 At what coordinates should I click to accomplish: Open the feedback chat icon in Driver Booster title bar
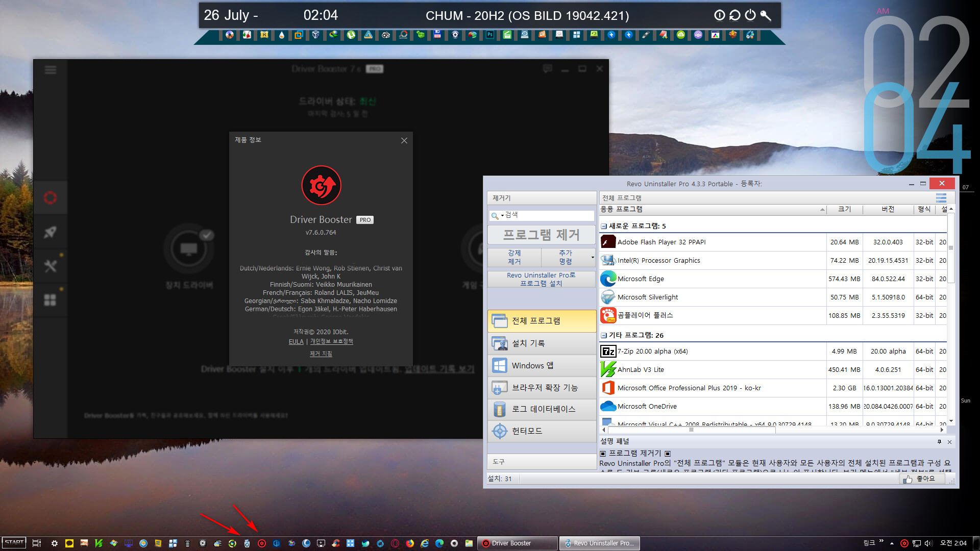click(x=548, y=69)
